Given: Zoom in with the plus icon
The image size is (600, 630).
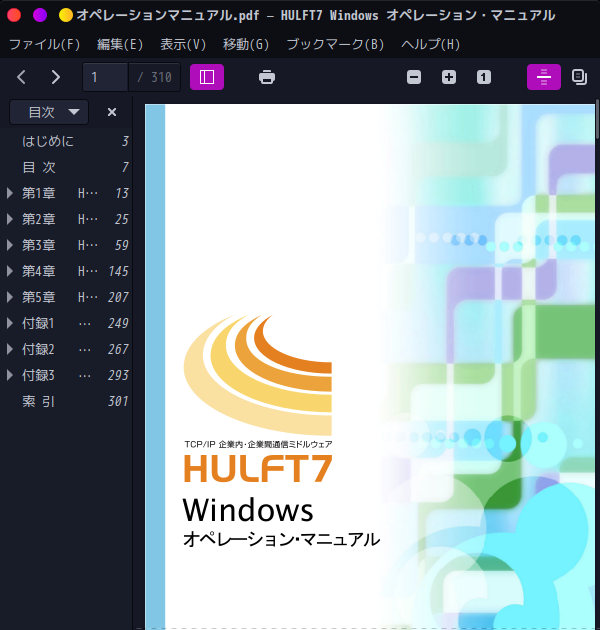Looking at the screenshot, I should coord(449,77).
